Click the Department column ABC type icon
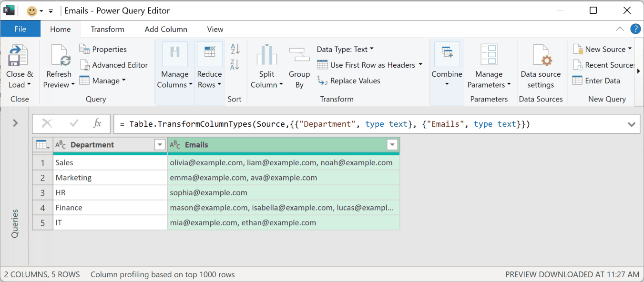The height and width of the screenshot is (282, 644). click(61, 145)
